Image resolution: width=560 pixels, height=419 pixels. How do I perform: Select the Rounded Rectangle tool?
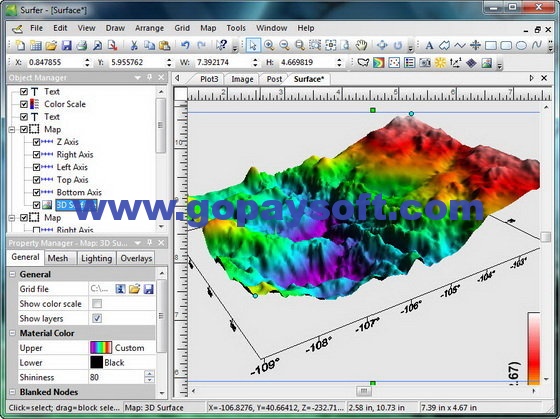pos(506,45)
